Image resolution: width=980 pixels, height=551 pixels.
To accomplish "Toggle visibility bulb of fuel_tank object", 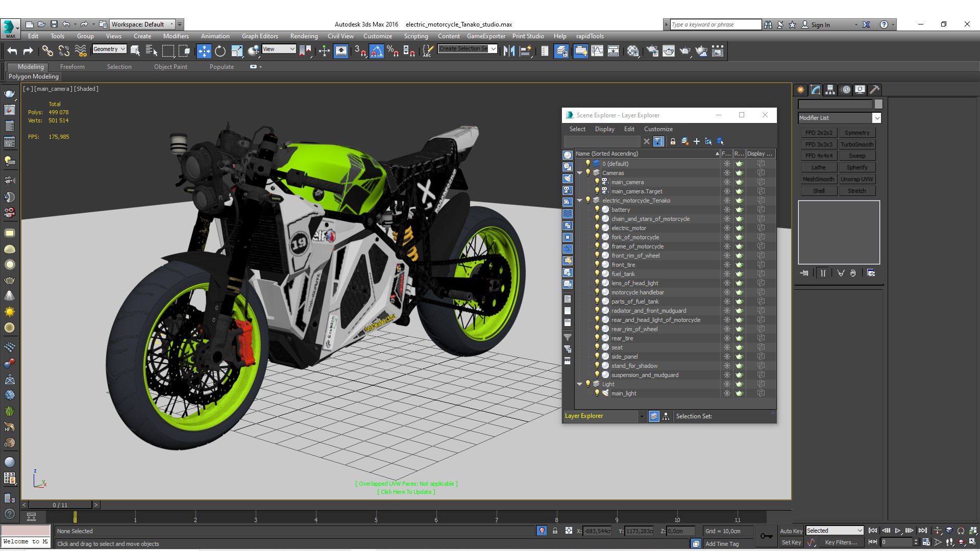I will coord(597,273).
